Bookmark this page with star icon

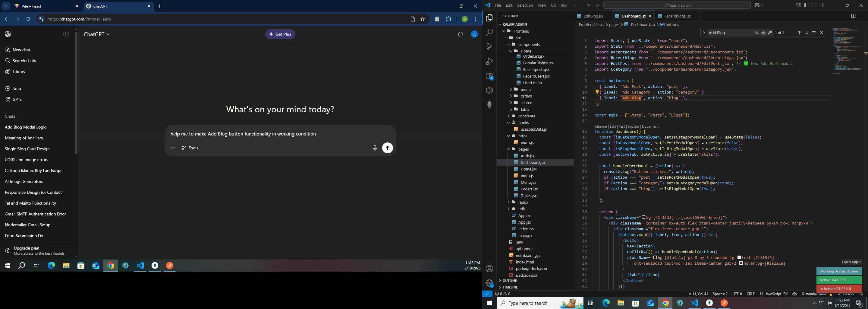423,19
